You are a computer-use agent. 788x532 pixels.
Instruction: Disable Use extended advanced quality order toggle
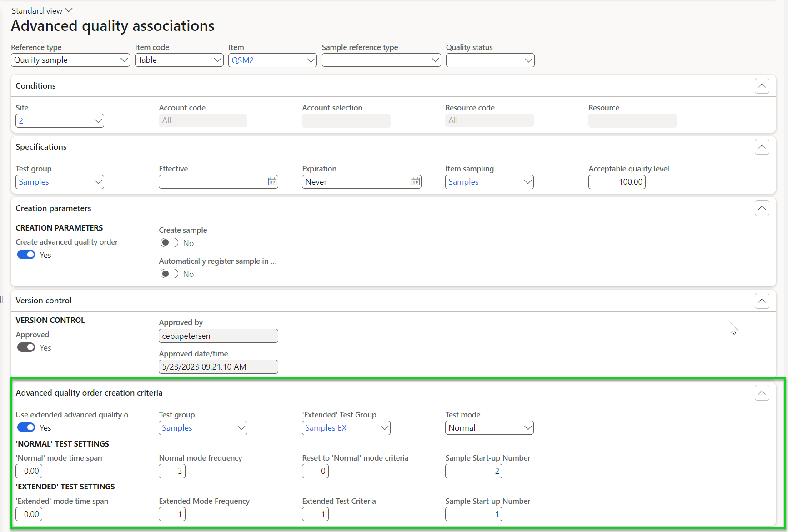click(26, 427)
